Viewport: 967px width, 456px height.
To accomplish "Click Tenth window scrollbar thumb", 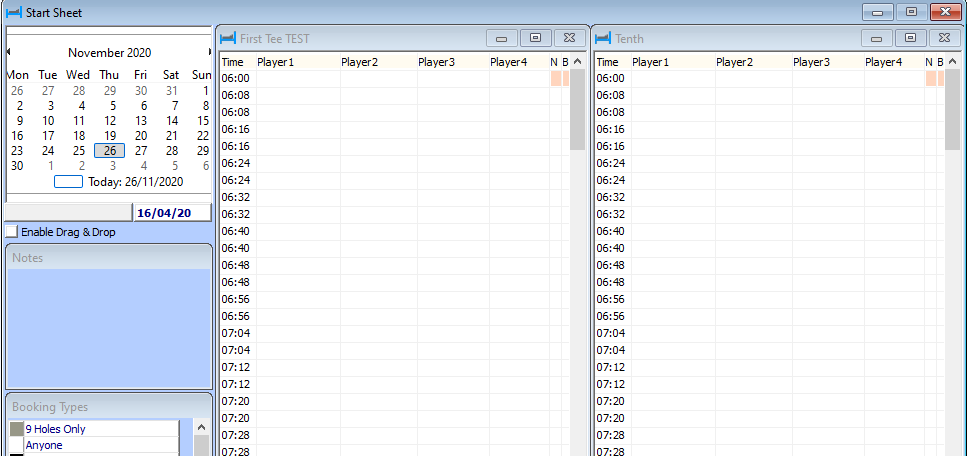I will [952, 109].
